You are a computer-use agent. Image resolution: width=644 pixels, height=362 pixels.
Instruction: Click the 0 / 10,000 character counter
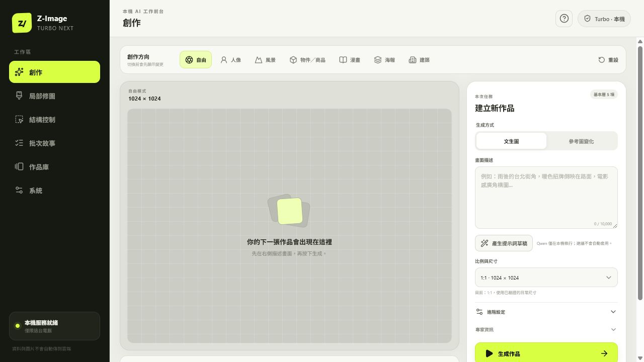point(603,224)
